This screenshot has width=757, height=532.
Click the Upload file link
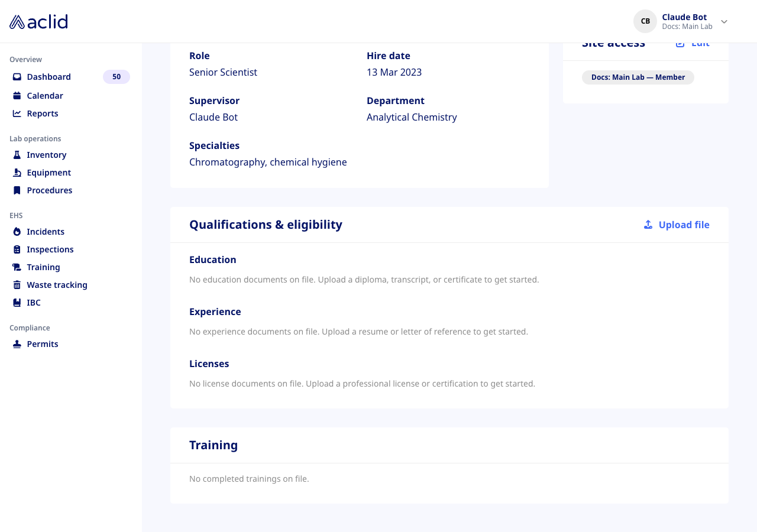point(677,225)
